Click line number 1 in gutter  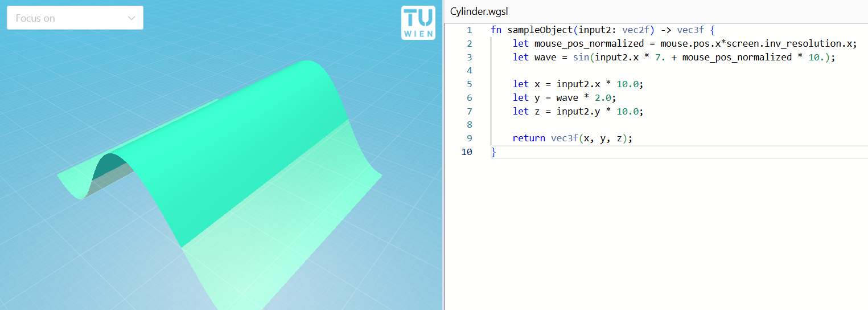[468, 30]
